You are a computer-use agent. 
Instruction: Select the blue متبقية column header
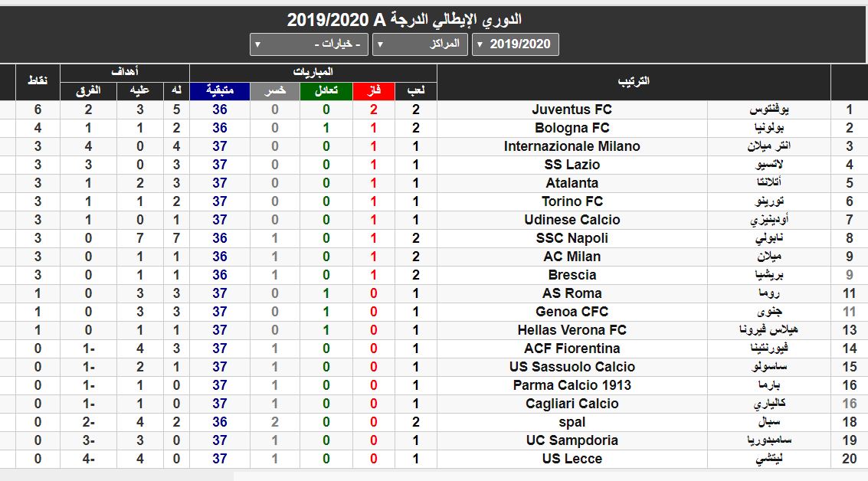pyautogui.click(x=219, y=91)
